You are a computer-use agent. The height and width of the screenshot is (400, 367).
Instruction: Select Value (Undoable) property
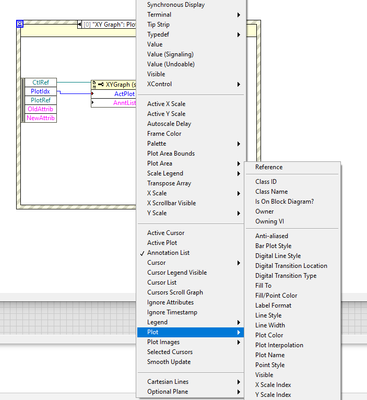click(191, 64)
